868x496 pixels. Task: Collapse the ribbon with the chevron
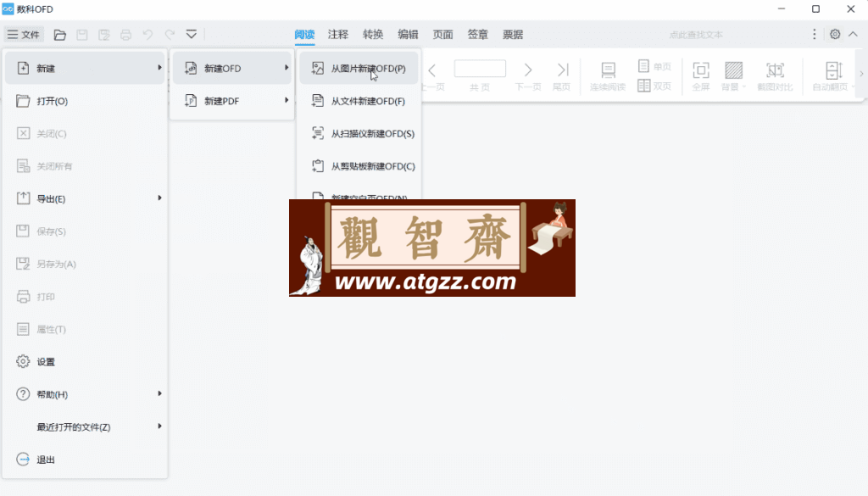853,34
